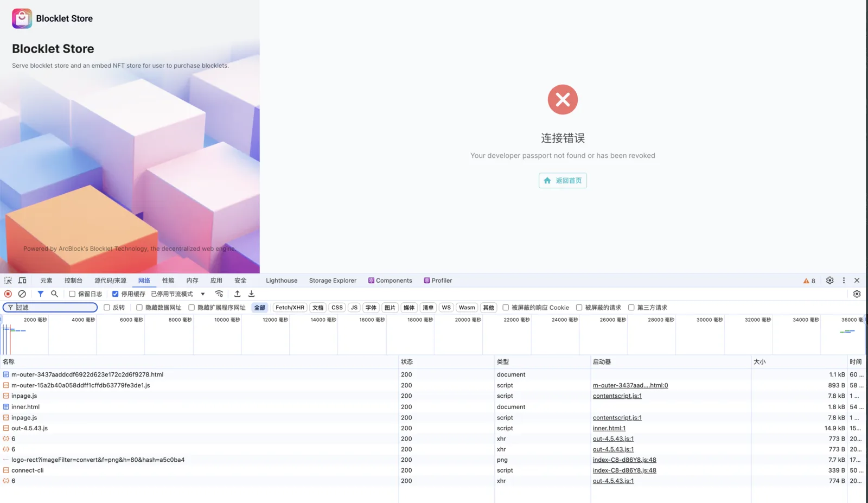The image size is (868, 503).
Task: Stop recording the network log
Action: pyautogui.click(x=8, y=294)
